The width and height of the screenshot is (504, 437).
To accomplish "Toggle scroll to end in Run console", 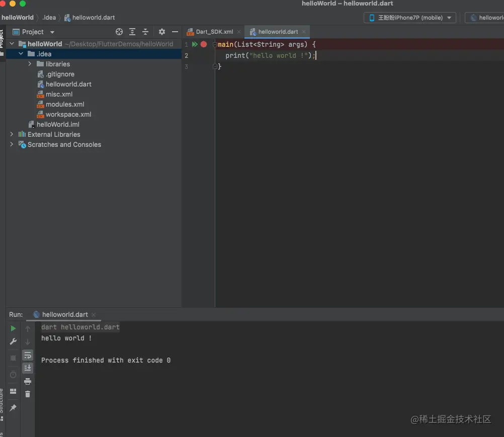I will pos(28,368).
